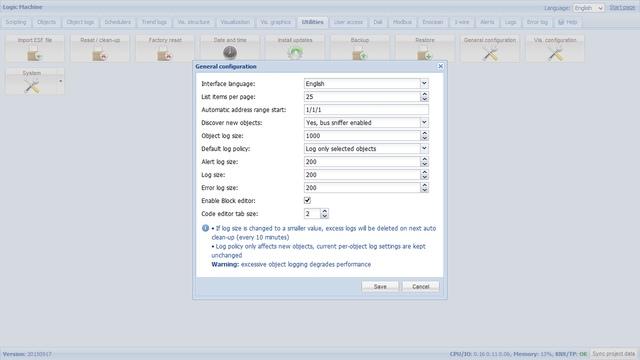
Task: Open the Help tab
Action: [568, 22]
